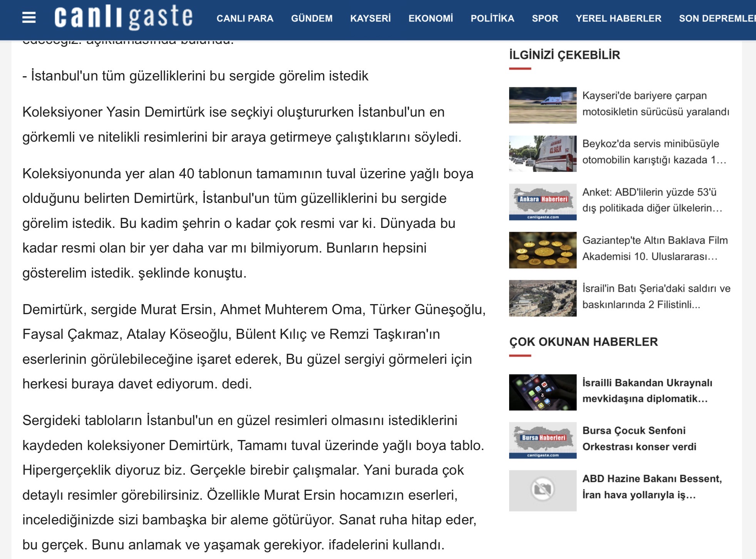Open the Gaziantep Altın Baklava Film article
Viewport: 756px width, 559px height.
click(655, 248)
